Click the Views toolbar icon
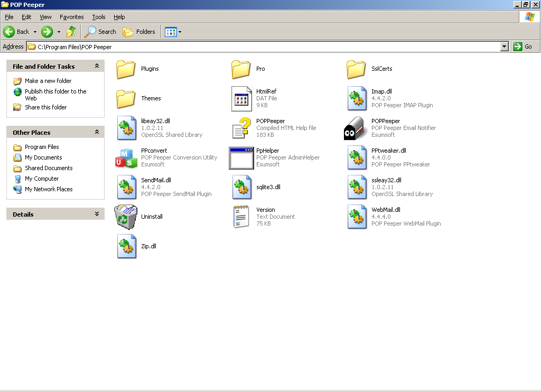 click(x=171, y=32)
